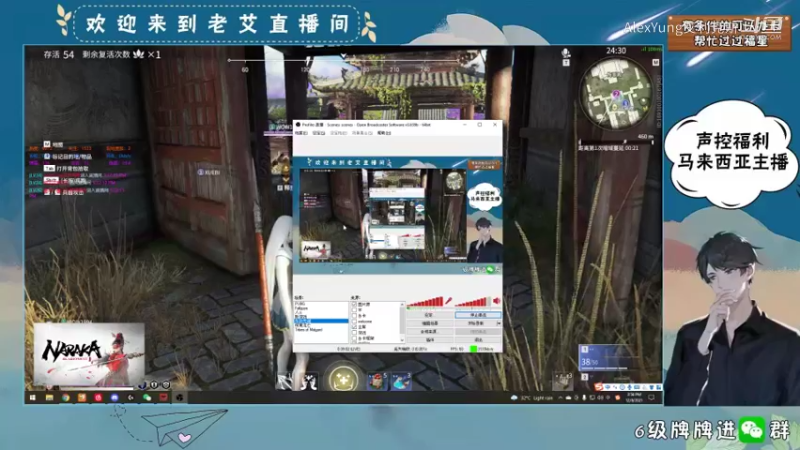Click the 退出 exit button in OBS

point(478,340)
